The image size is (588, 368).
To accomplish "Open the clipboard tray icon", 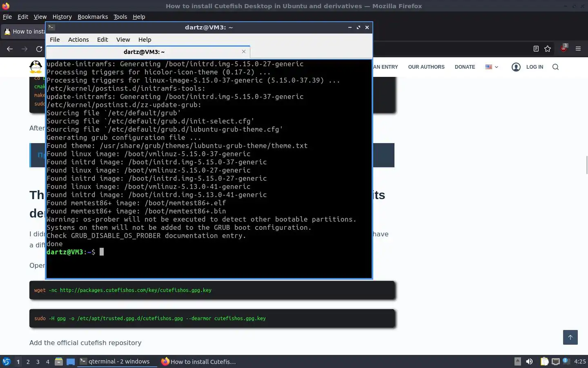I will point(544,361).
